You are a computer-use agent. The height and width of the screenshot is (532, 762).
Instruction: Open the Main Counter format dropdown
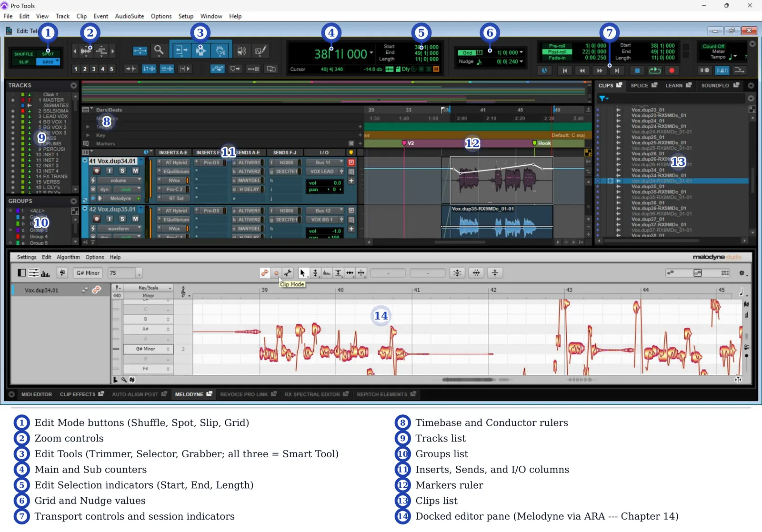[371, 53]
